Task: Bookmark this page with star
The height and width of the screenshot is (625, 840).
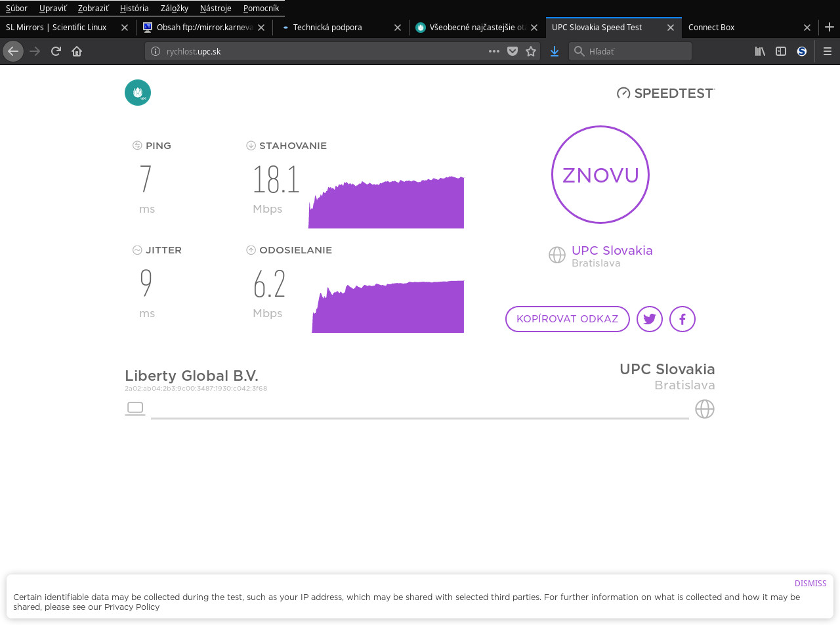Action: pos(531,51)
